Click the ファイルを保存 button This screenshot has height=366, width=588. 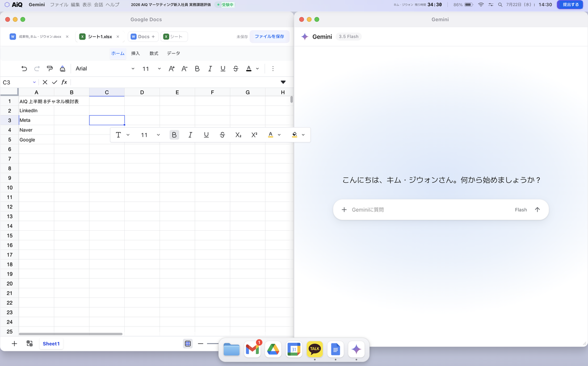click(x=269, y=37)
